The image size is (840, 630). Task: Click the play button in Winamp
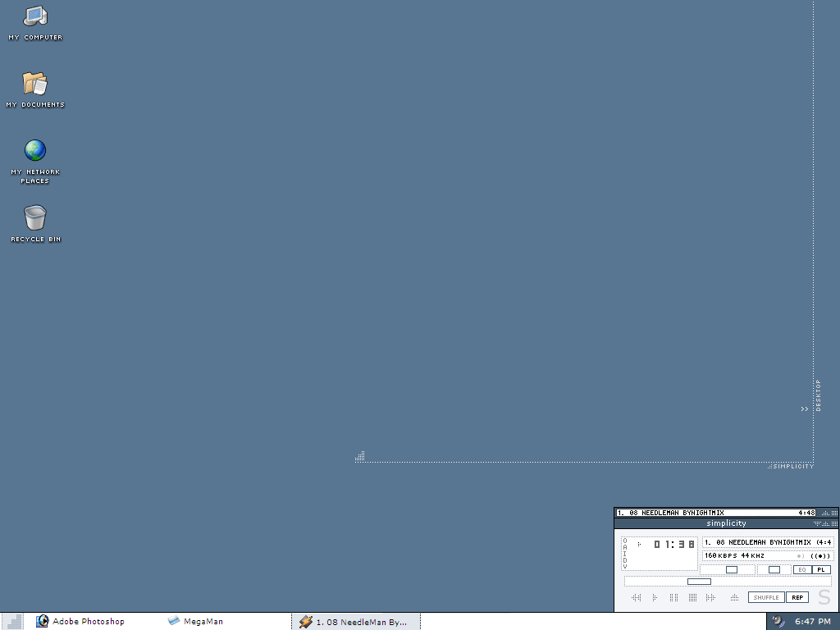click(655, 597)
